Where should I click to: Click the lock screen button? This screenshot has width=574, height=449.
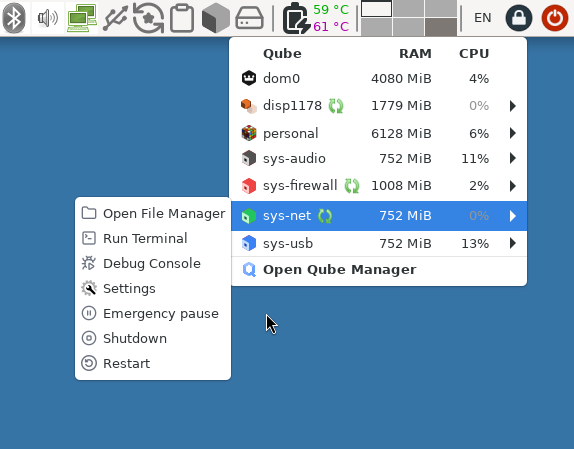(x=519, y=18)
